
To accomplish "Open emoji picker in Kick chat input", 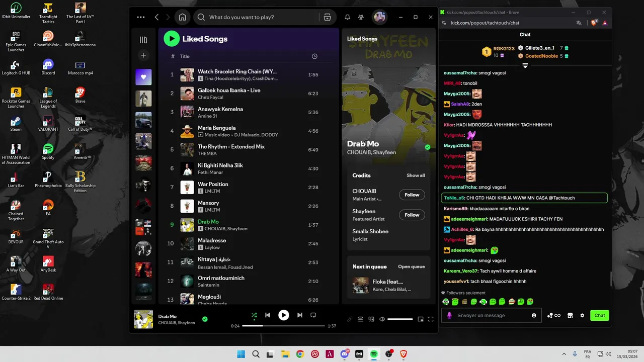I will (x=534, y=315).
